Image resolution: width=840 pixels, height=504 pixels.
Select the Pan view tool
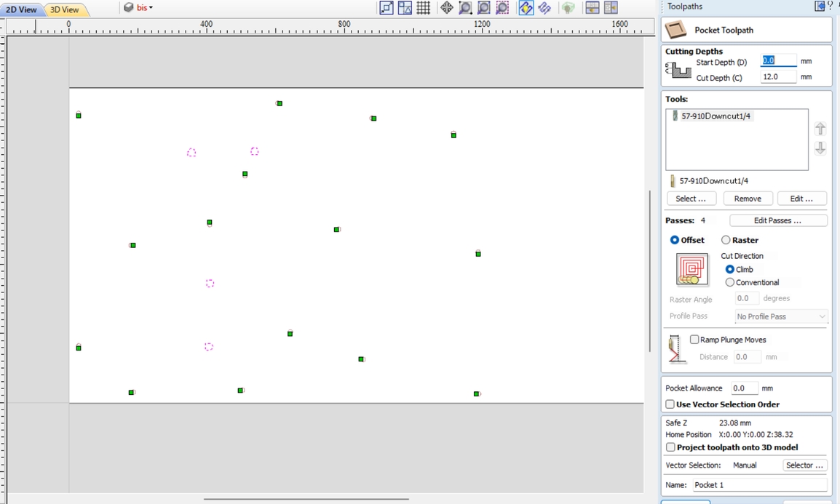click(x=446, y=7)
